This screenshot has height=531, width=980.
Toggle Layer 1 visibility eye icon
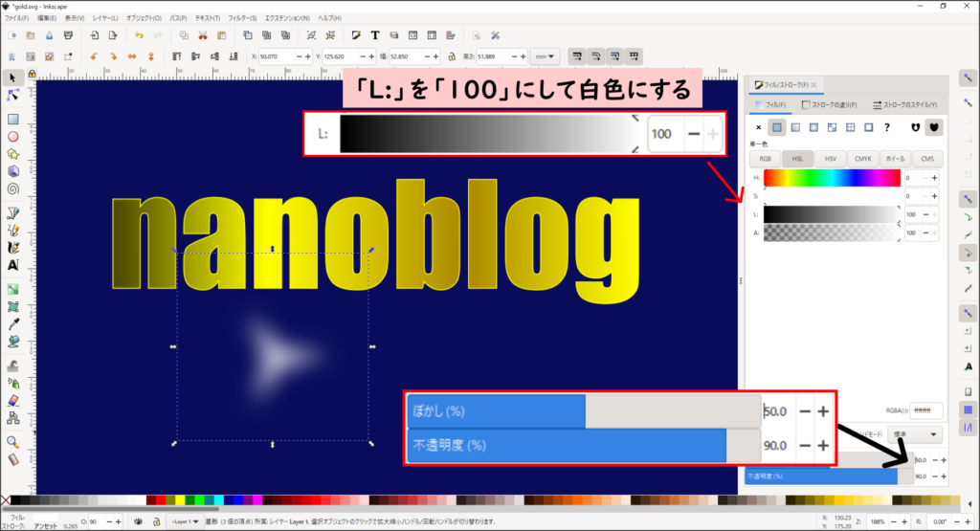point(139,522)
